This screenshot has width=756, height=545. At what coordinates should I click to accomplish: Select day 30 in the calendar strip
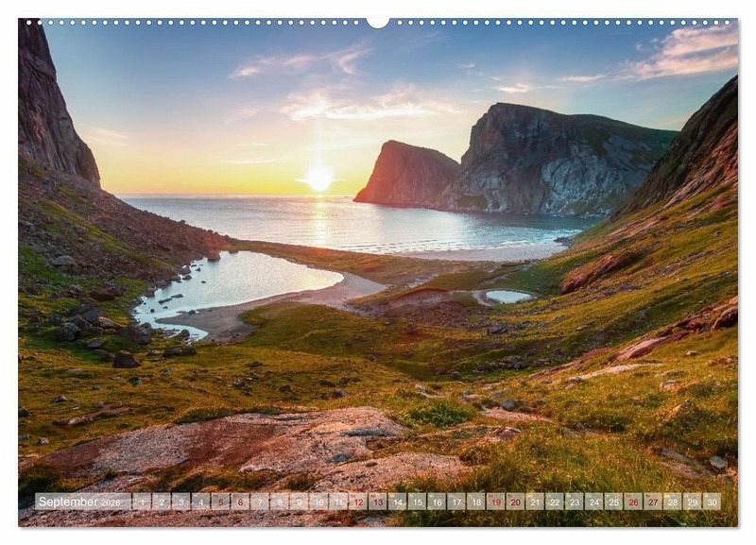(x=712, y=502)
